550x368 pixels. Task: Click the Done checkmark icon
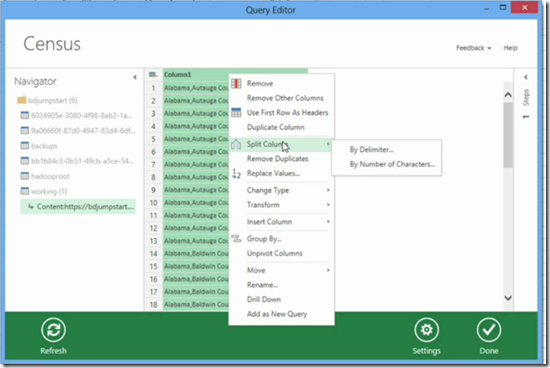click(489, 330)
